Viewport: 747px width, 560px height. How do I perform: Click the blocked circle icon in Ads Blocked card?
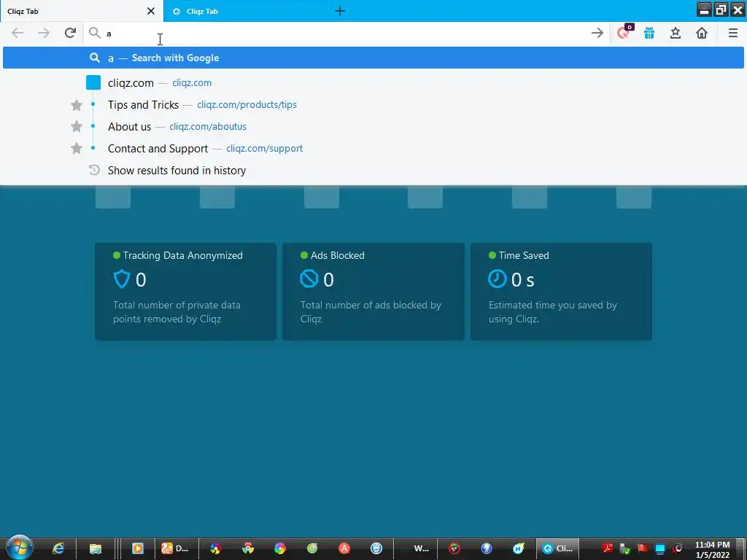pos(309,279)
